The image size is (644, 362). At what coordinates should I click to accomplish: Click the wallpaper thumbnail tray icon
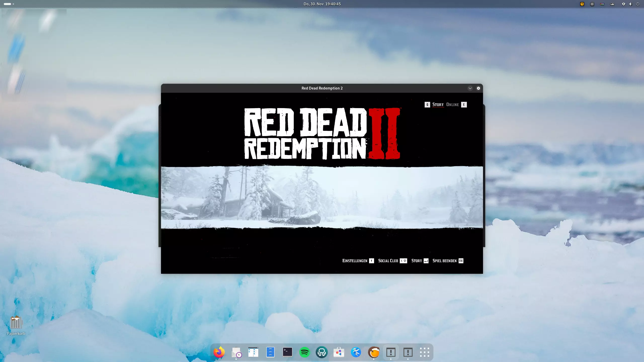[612, 4]
